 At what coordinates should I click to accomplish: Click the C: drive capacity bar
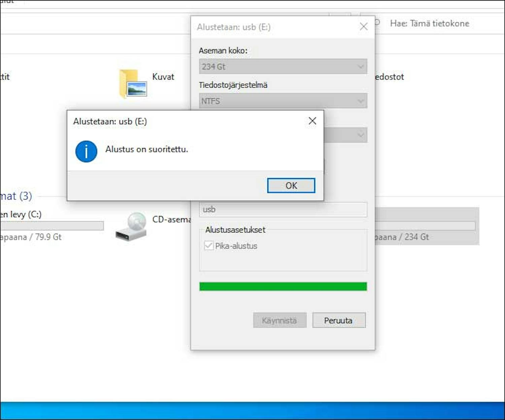[x=50, y=225]
